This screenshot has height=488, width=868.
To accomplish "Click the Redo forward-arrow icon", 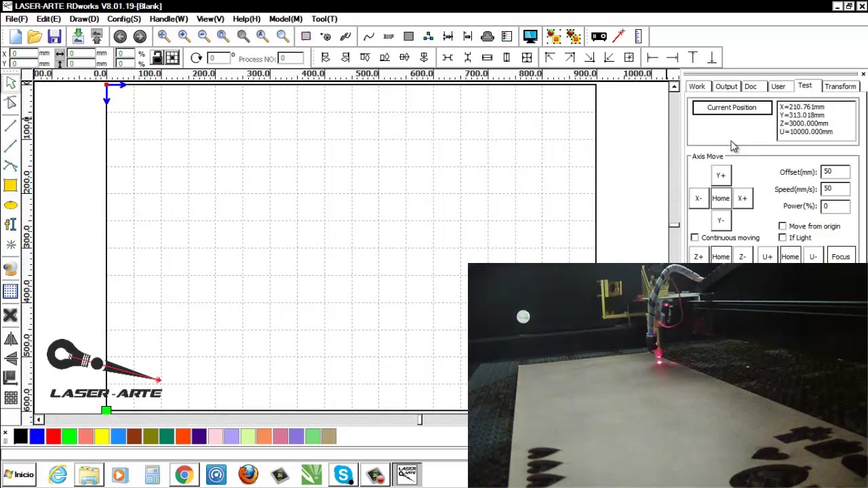I will coord(140,37).
